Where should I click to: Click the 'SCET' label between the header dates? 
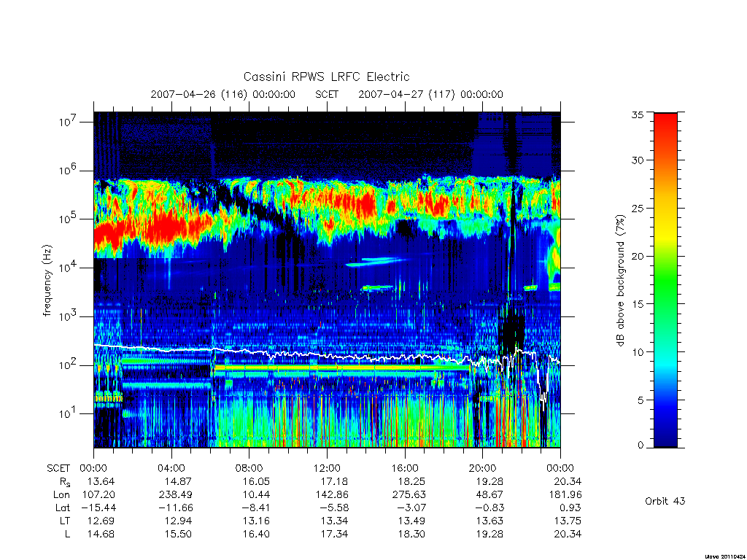click(327, 94)
